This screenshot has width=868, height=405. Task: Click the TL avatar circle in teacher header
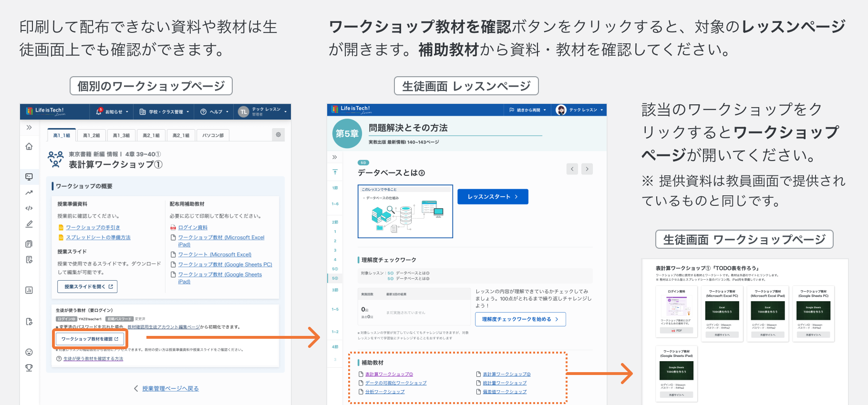point(244,112)
